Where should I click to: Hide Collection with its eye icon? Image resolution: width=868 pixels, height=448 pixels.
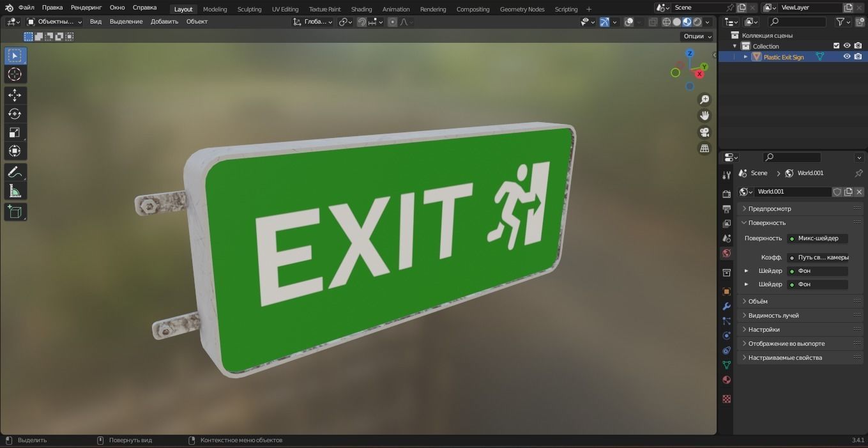point(847,46)
